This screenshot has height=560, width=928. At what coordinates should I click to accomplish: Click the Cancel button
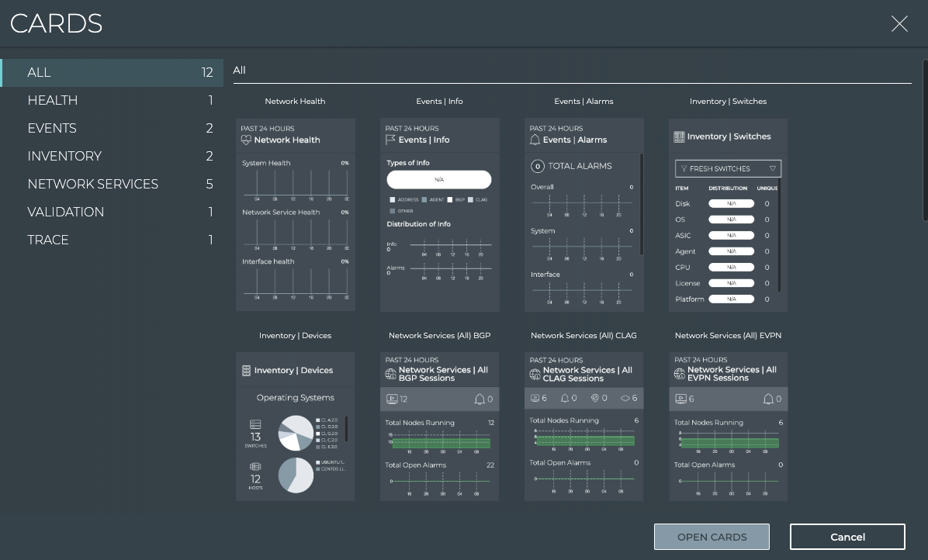pyautogui.click(x=847, y=537)
